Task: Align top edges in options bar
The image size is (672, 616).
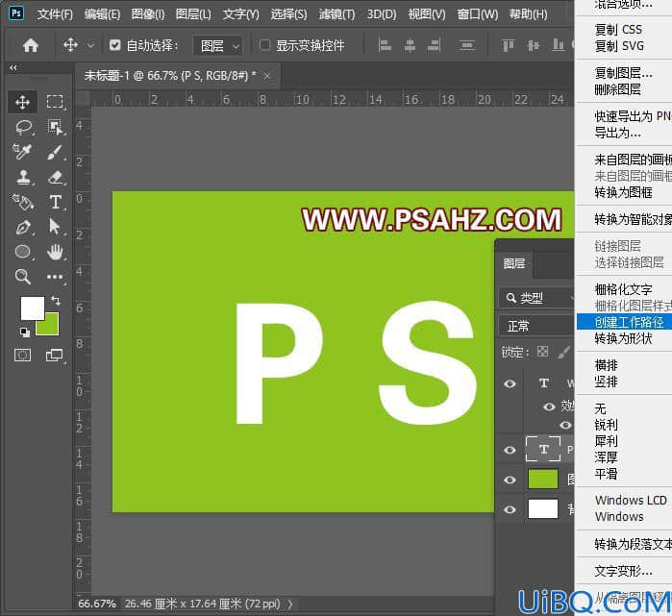Action: (x=509, y=45)
